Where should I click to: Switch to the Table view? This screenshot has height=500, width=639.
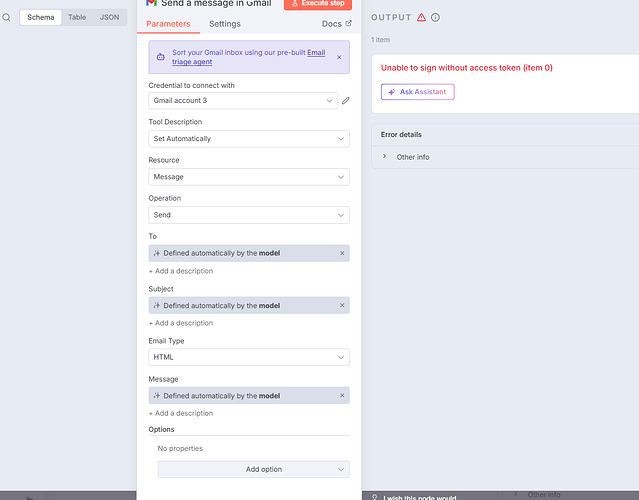pos(77,17)
